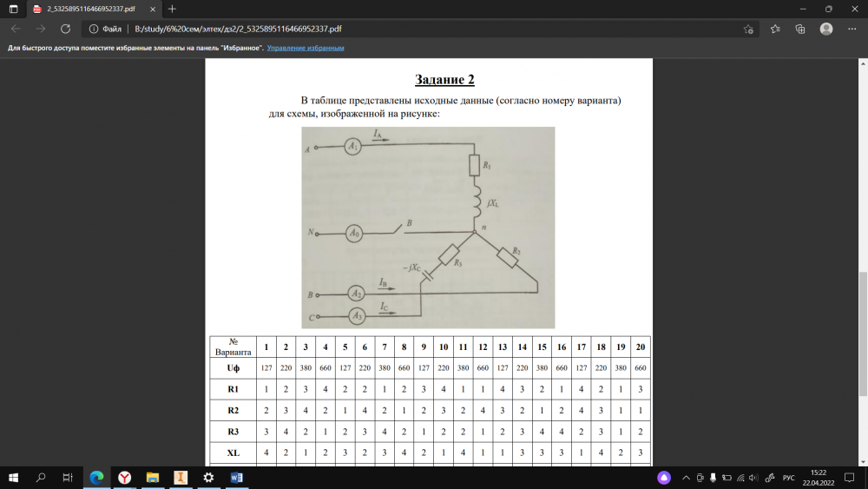The height and width of the screenshot is (489, 868).
Task: Select variant number 10 column header
Action: pyautogui.click(x=444, y=347)
